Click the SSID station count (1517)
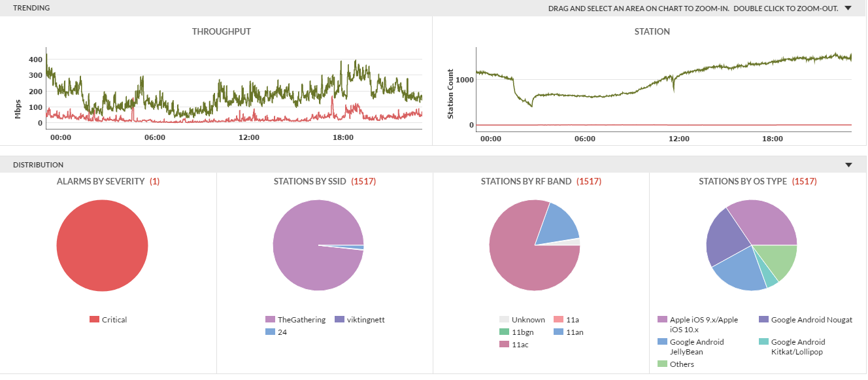The width and height of the screenshot is (868, 380). click(x=363, y=181)
